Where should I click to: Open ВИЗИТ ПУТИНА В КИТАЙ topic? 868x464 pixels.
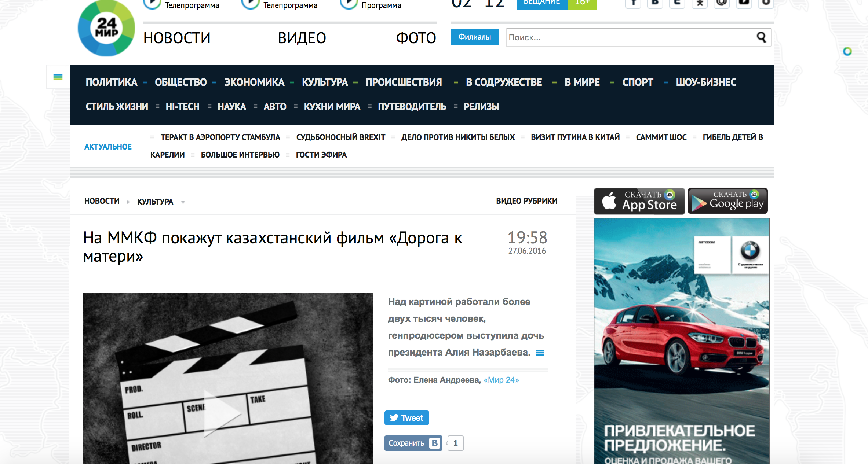click(x=575, y=137)
